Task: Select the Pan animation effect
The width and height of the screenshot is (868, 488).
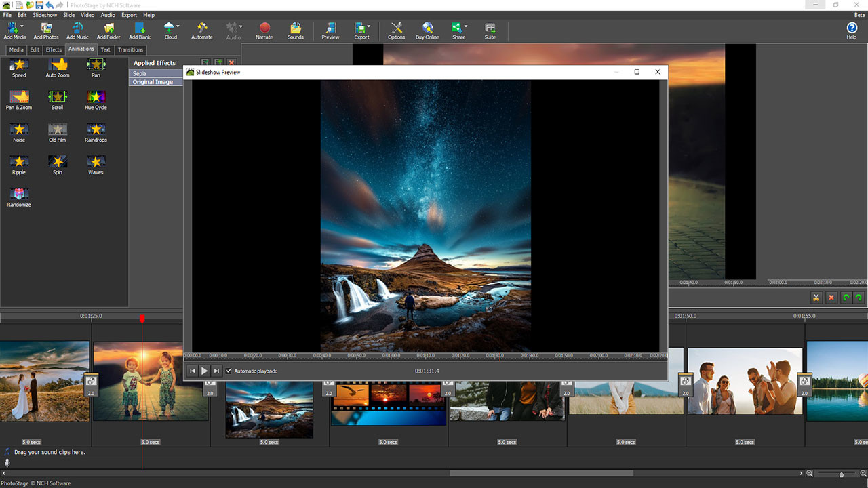Action: (x=96, y=67)
